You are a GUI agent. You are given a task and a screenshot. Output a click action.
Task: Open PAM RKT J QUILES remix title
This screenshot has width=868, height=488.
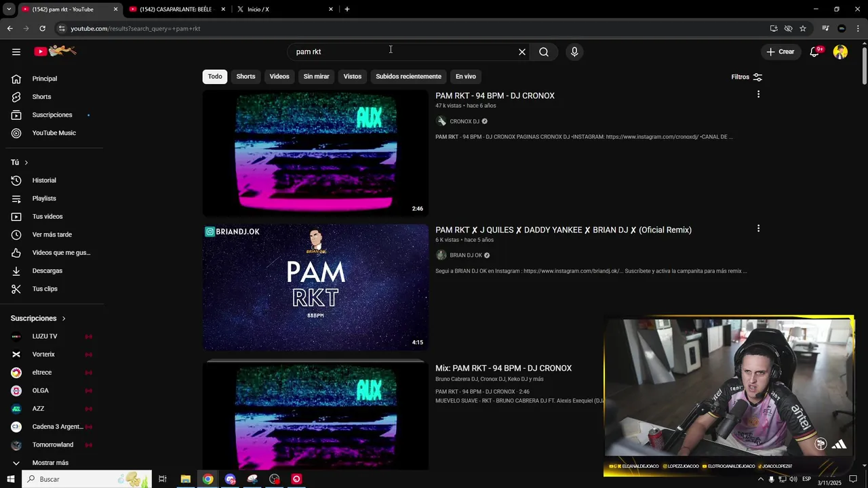pos(564,230)
